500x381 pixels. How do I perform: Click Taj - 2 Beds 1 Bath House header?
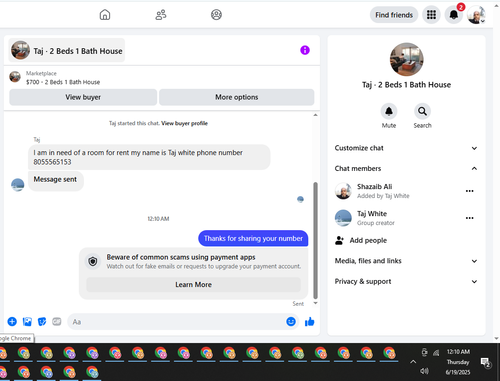[67, 50]
